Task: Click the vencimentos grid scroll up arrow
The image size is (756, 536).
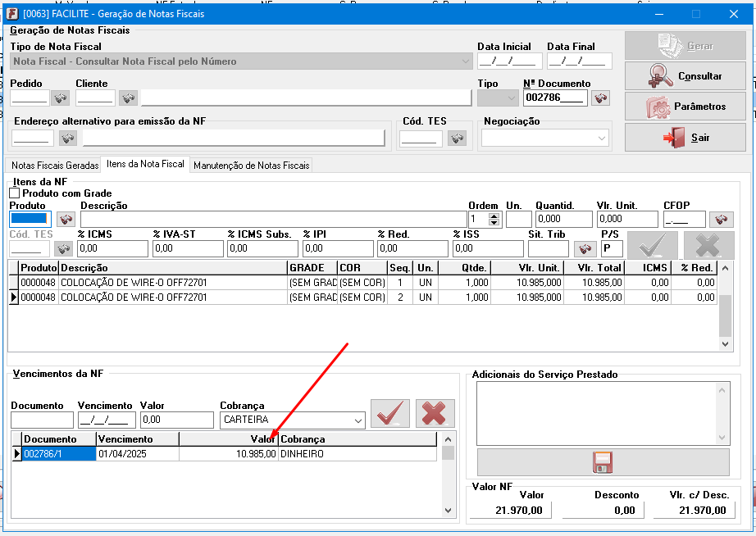Action: click(448, 439)
